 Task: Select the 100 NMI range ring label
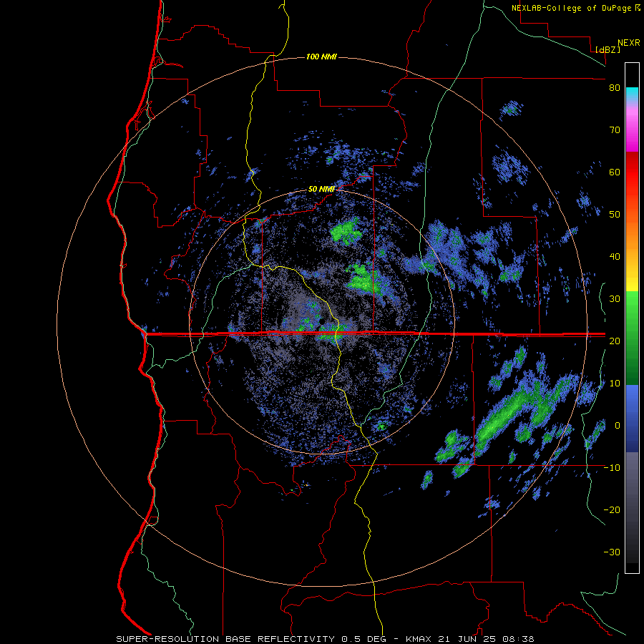coord(321,57)
